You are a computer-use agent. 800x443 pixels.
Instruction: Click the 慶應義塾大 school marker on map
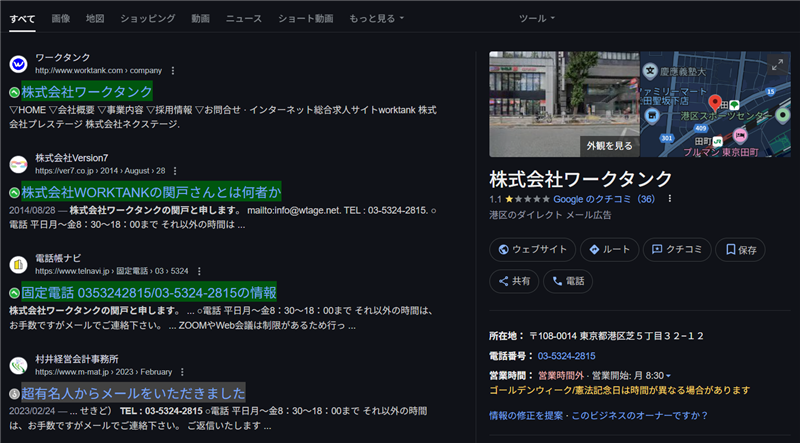(x=650, y=71)
